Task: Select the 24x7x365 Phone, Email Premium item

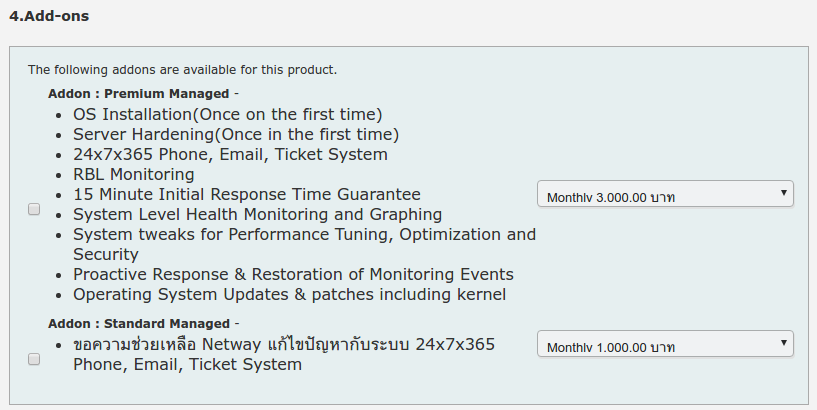Action: [x=230, y=155]
